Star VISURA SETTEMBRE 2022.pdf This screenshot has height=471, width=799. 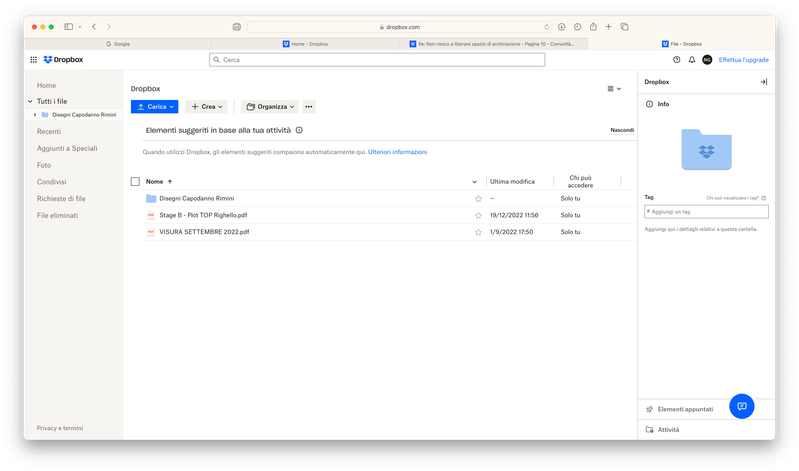pos(478,232)
